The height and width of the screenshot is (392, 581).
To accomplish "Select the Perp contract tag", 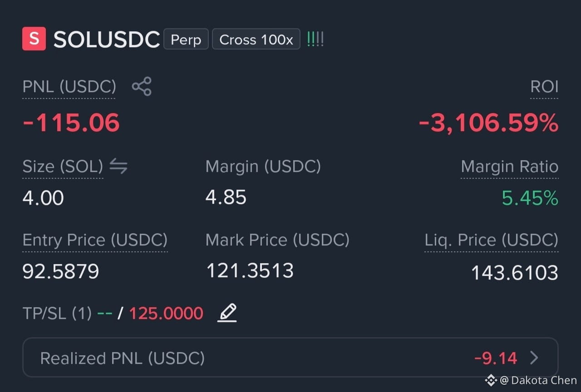I will pos(186,39).
